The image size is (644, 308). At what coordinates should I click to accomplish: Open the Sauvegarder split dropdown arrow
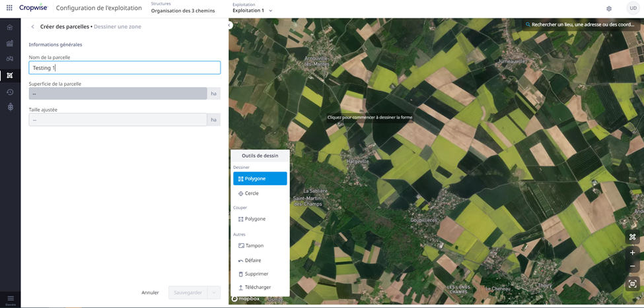[x=213, y=293]
